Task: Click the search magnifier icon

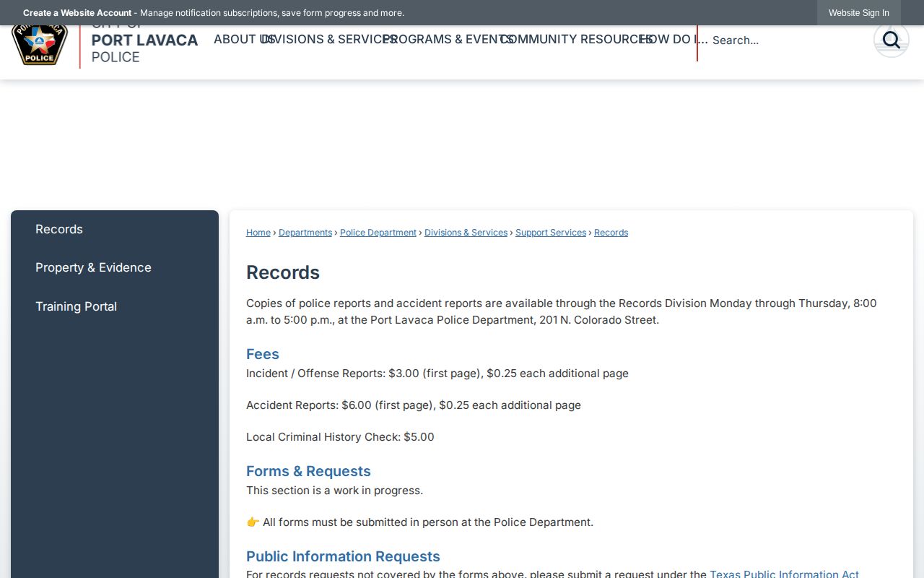Action: pyautogui.click(x=891, y=40)
